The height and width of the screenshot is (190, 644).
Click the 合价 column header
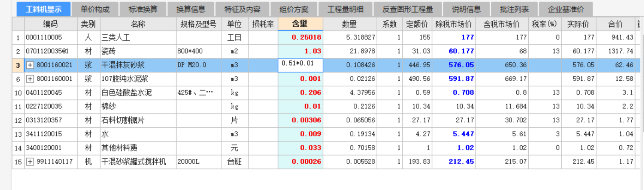[x=615, y=24]
